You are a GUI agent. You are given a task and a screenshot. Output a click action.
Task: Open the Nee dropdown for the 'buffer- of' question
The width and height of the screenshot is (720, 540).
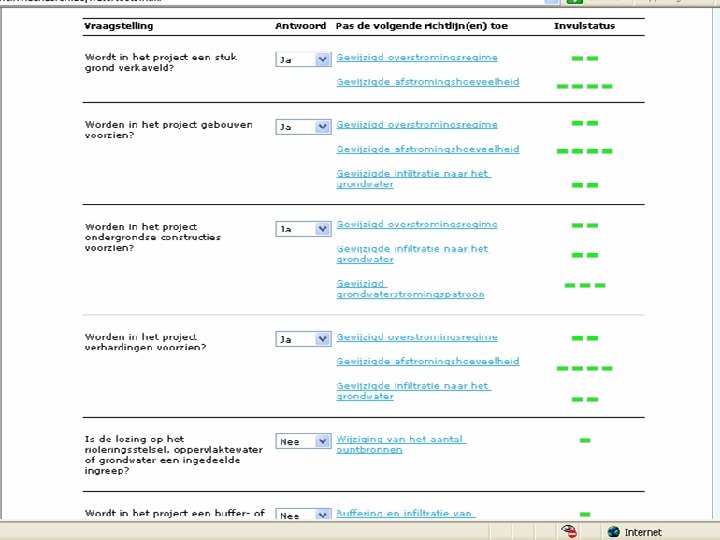pos(303,515)
